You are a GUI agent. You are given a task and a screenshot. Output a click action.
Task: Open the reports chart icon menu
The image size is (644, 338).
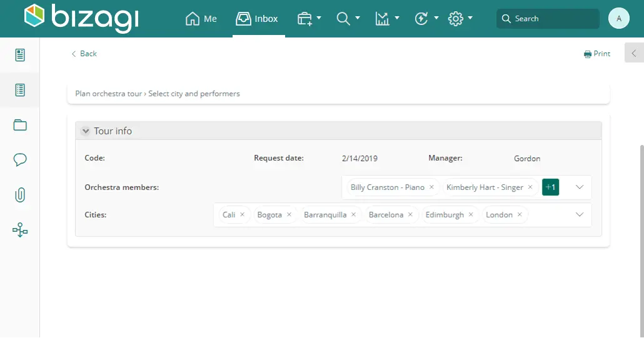pos(387,19)
